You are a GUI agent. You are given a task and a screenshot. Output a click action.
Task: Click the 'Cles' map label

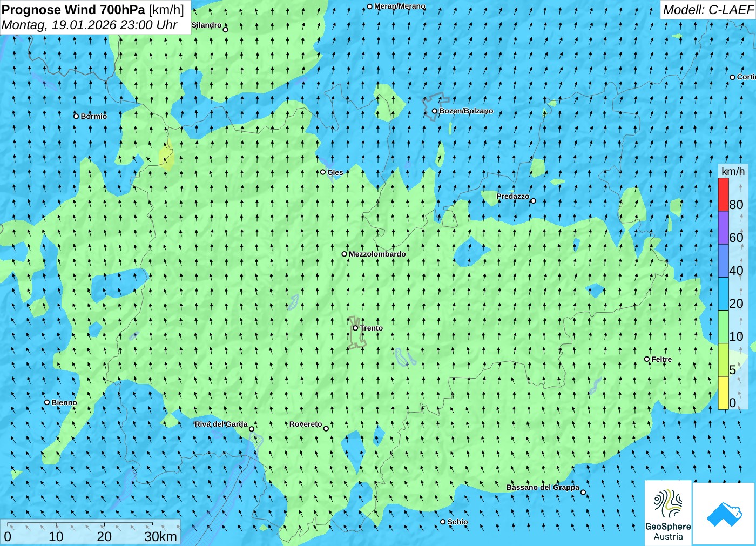click(335, 172)
